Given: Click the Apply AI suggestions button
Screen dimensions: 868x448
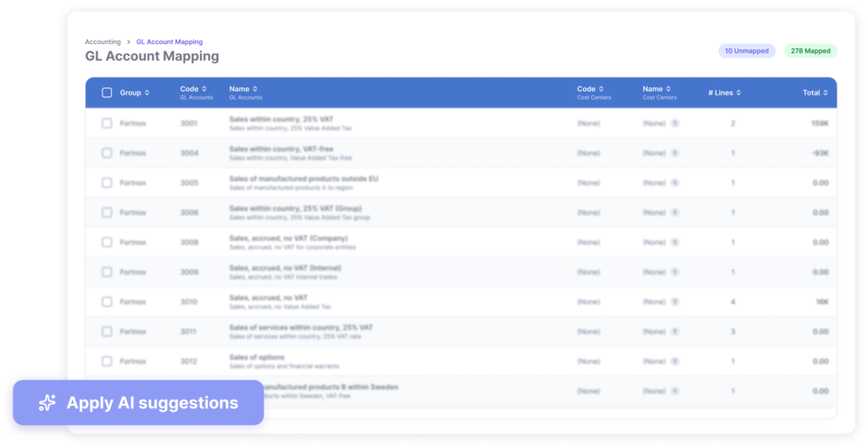Looking at the screenshot, I should pos(138,402).
